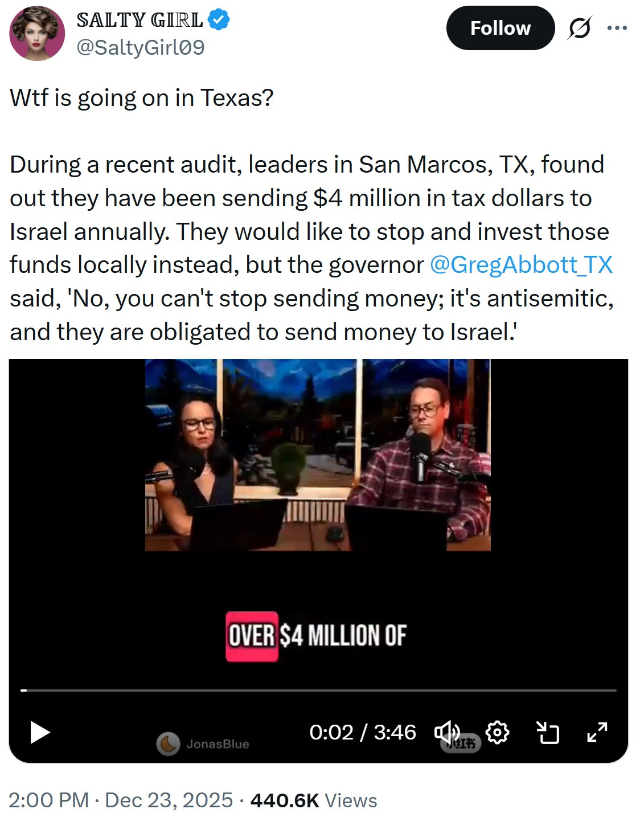Click the SALTY GIRL display name
The width and height of the screenshot is (644, 813).
pyautogui.click(x=140, y=20)
